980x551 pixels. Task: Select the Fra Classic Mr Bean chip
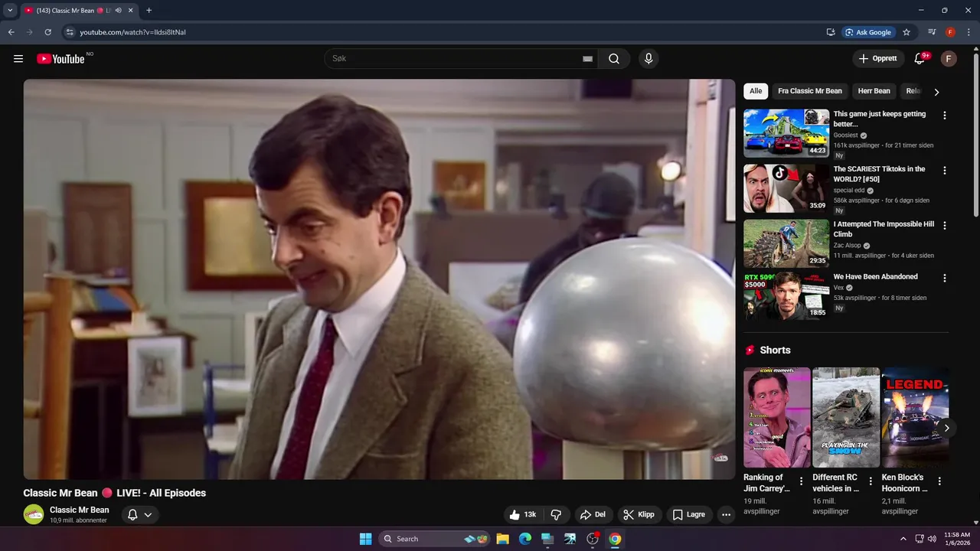click(x=810, y=91)
